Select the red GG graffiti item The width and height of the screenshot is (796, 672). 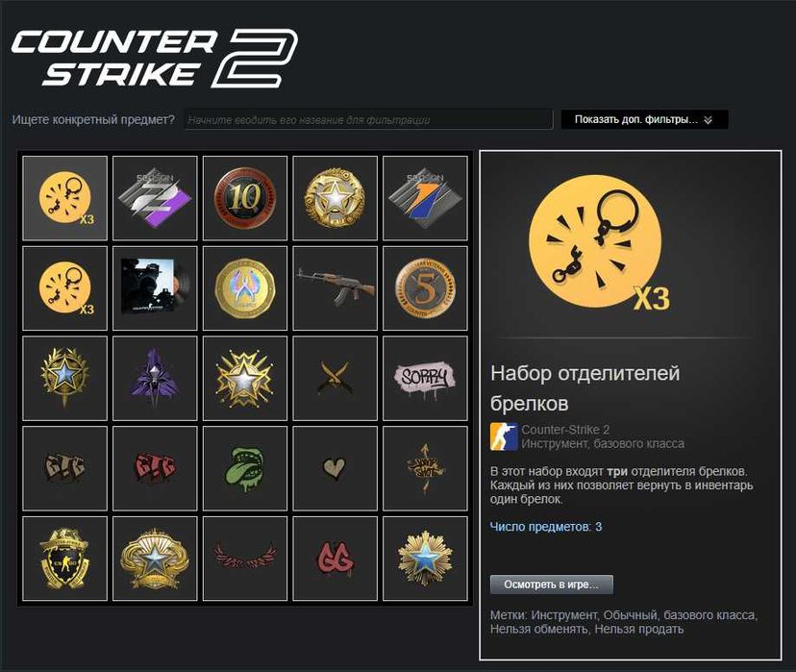point(336,559)
